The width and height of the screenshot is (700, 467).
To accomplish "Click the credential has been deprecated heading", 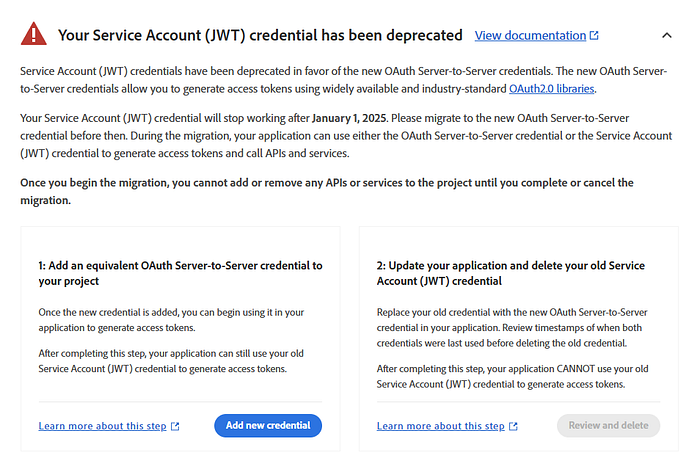I will [x=260, y=35].
